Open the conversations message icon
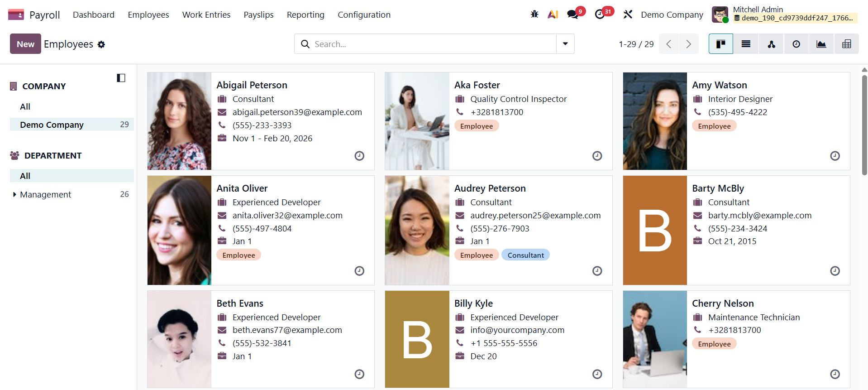This screenshot has width=868, height=390. click(573, 14)
